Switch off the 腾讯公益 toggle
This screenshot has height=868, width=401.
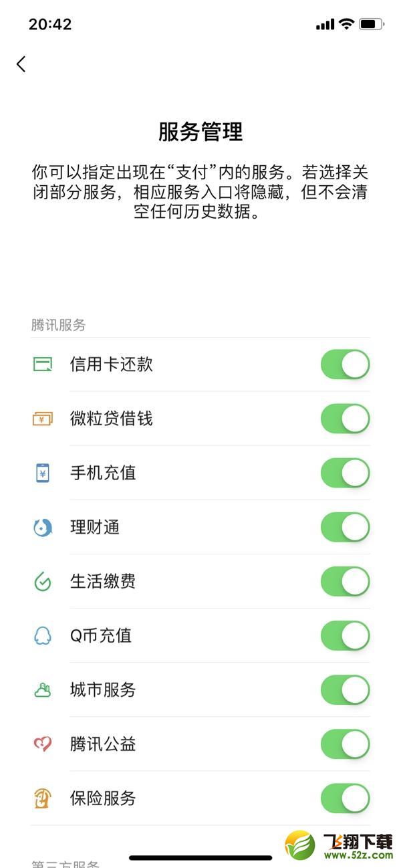point(345,744)
